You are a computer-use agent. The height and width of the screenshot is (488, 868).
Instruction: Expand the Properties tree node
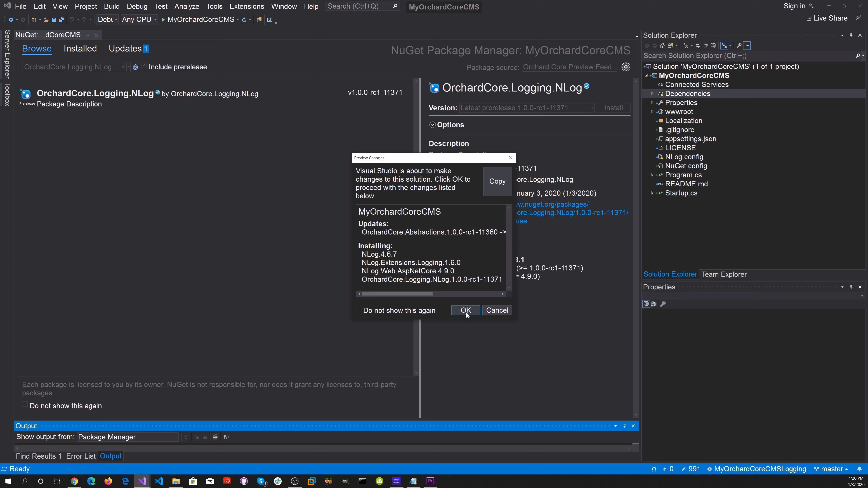point(652,103)
